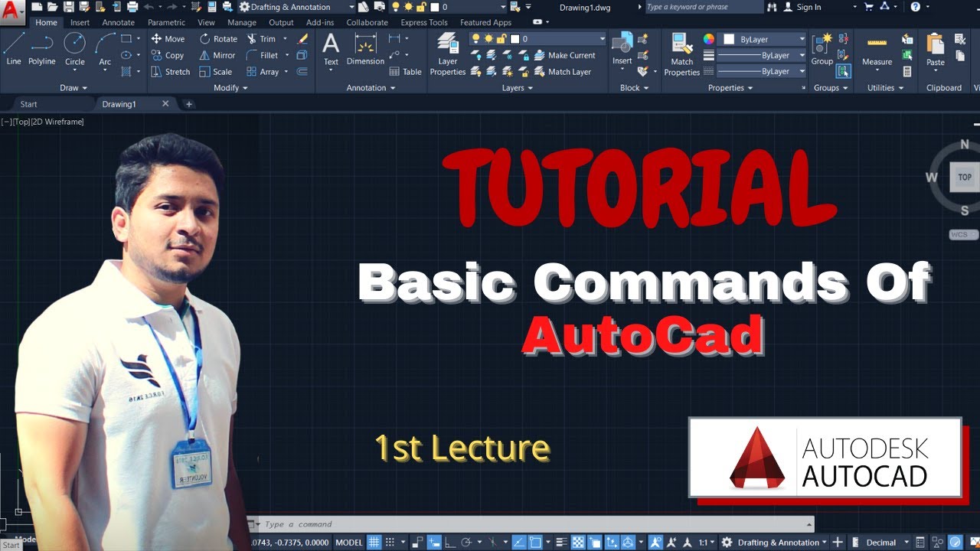Click the Scale command
This screenshot has width=980, height=551.
[x=216, y=72]
